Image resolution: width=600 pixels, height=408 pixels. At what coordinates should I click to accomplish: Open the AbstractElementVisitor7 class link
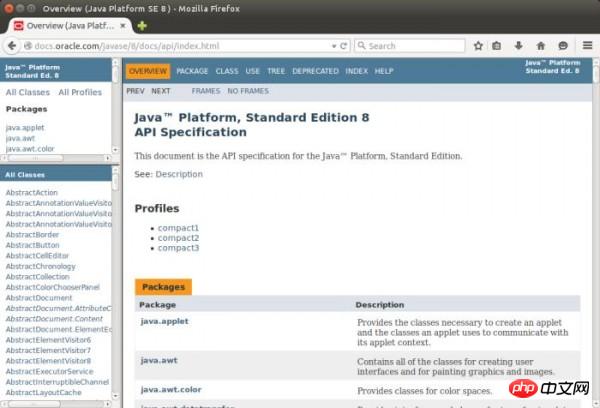click(x=48, y=350)
